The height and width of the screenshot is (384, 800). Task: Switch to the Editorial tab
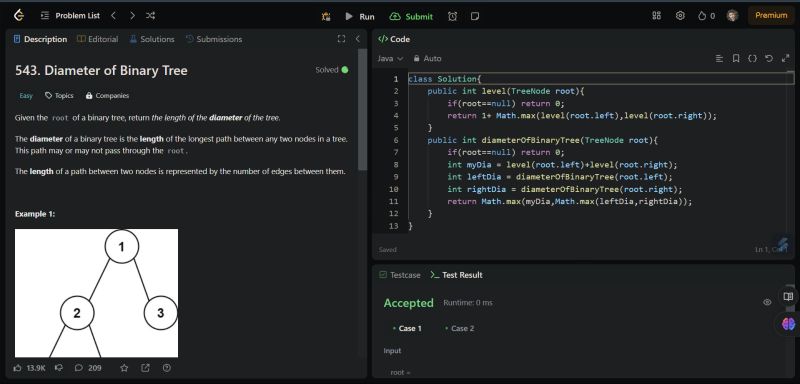(x=97, y=39)
